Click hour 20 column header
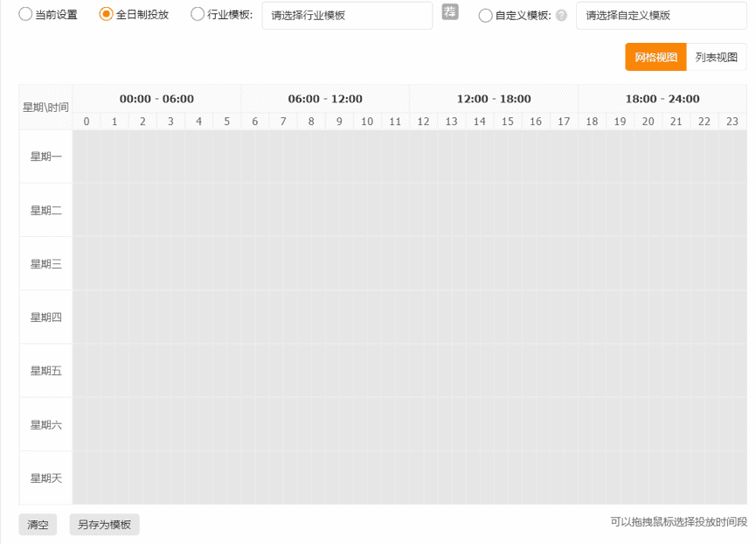Image resolution: width=756 pixels, height=544 pixels. pos(648,121)
